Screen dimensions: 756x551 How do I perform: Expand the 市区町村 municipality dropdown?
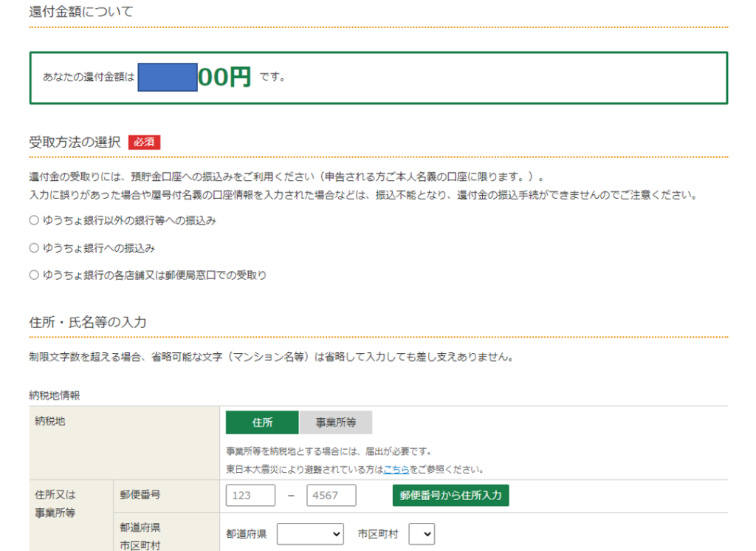(422, 533)
